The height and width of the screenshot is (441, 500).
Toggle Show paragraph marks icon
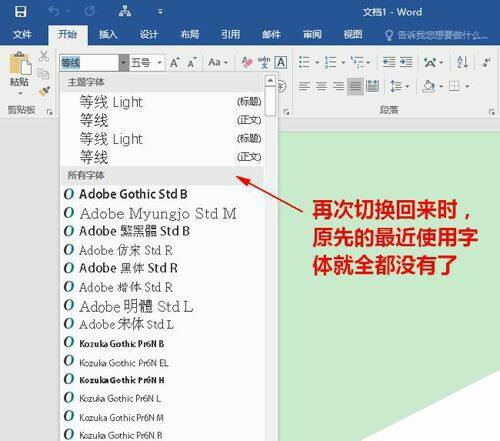[x=487, y=62]
